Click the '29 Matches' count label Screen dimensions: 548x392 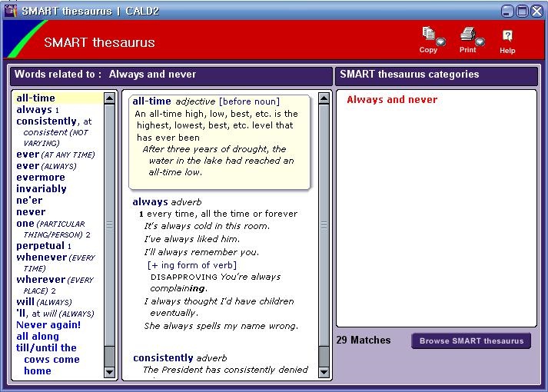364,340
